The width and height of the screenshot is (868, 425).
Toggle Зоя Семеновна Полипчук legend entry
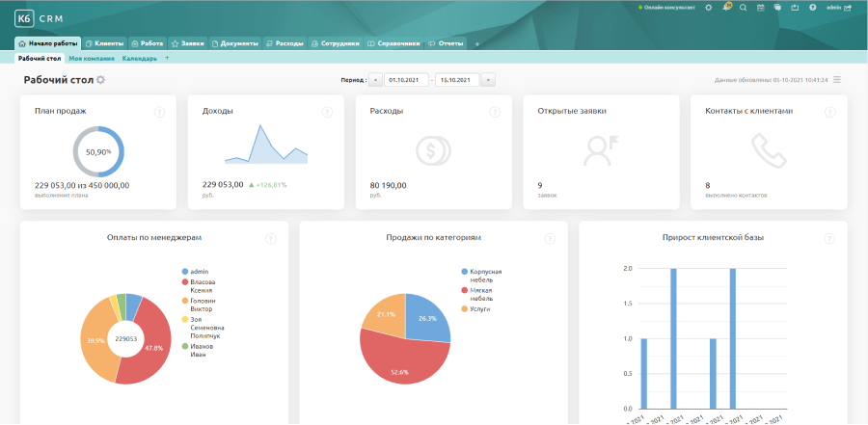pyautogui.click(x=203, y=328)
